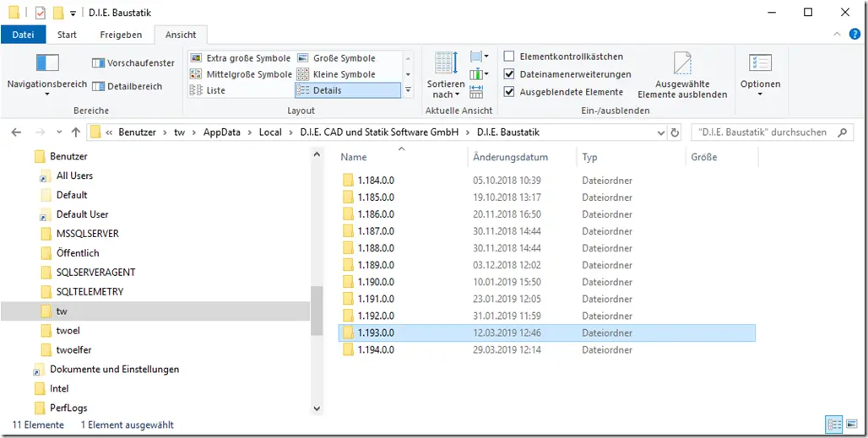The width and height of the screenshot is (868, 438).
Task: Select MSSQLSERVER in the navigation tree
Action: click(87, 234)
